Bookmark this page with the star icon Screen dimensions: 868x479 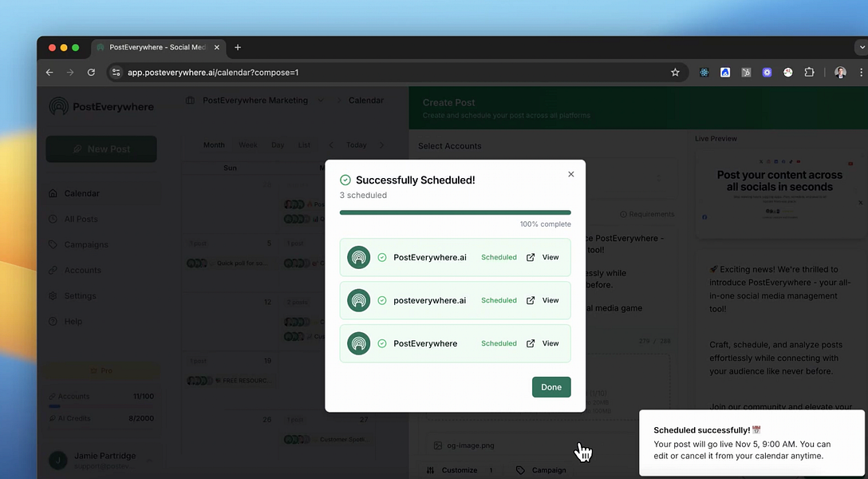tap(675, 73)
